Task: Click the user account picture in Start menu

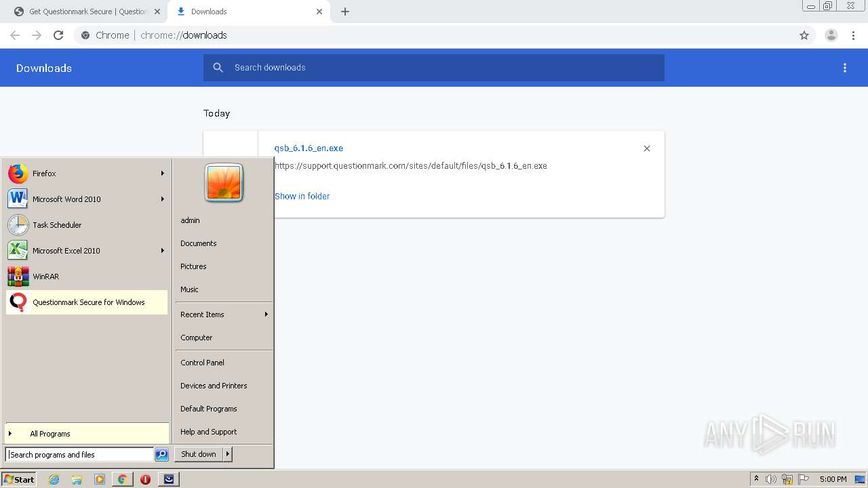Action: tap(224, 183)
